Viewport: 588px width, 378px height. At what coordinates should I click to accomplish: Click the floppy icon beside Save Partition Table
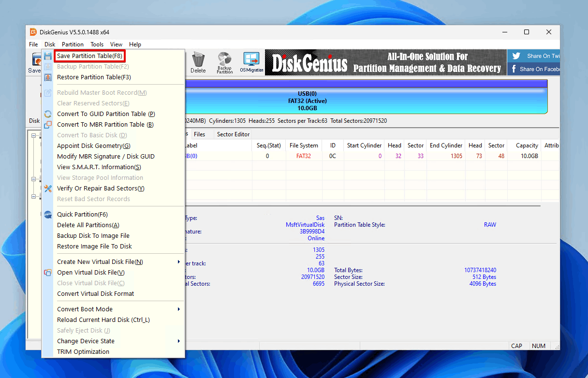48,56
